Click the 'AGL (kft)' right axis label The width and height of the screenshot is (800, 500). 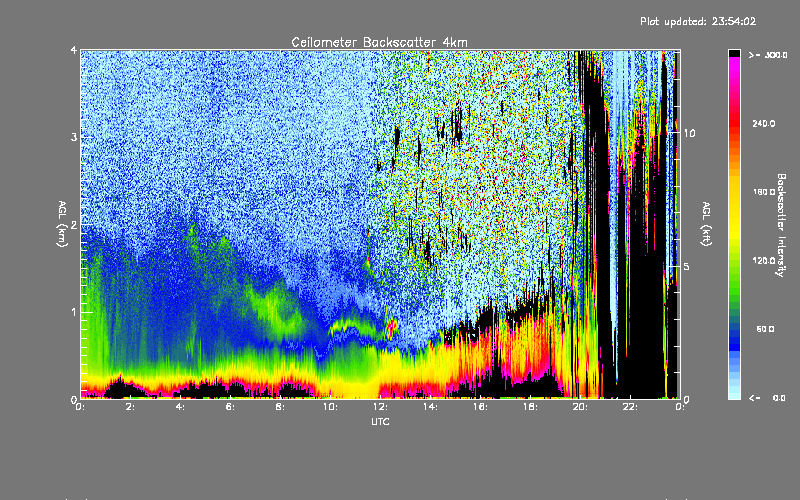tap(706, 224)
